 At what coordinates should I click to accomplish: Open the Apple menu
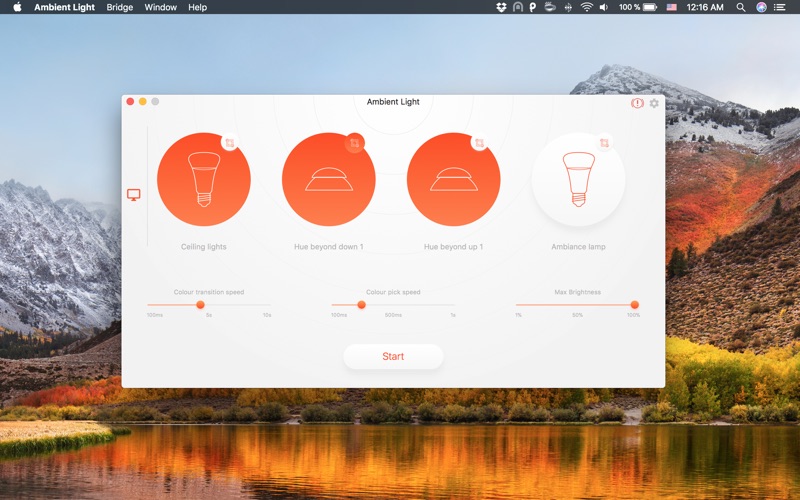tap(17, 7)
